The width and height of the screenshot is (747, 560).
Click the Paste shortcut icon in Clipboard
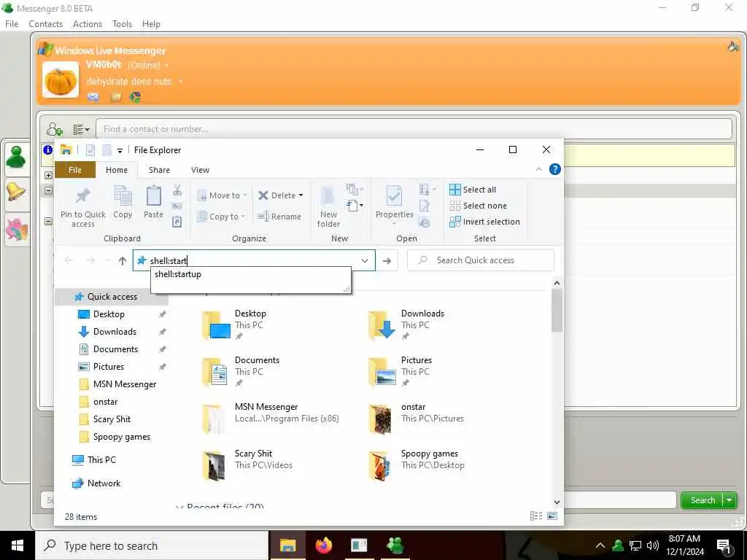[x=177, y=222]
